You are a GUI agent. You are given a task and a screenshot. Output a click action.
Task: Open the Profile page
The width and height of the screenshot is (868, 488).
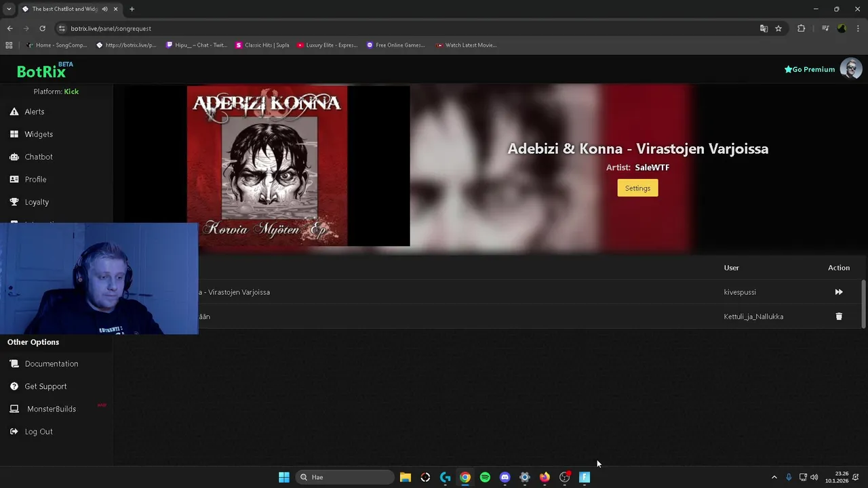tap(35, 180)
